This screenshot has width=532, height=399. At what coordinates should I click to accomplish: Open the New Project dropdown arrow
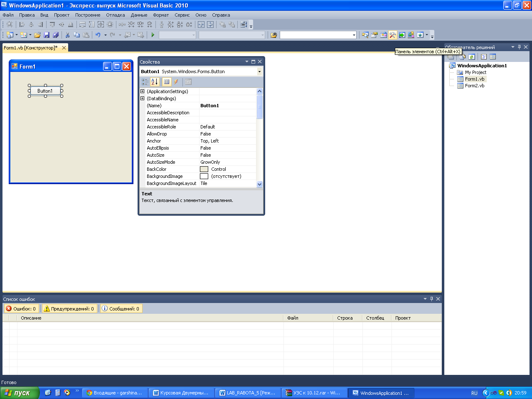[17, 35]
